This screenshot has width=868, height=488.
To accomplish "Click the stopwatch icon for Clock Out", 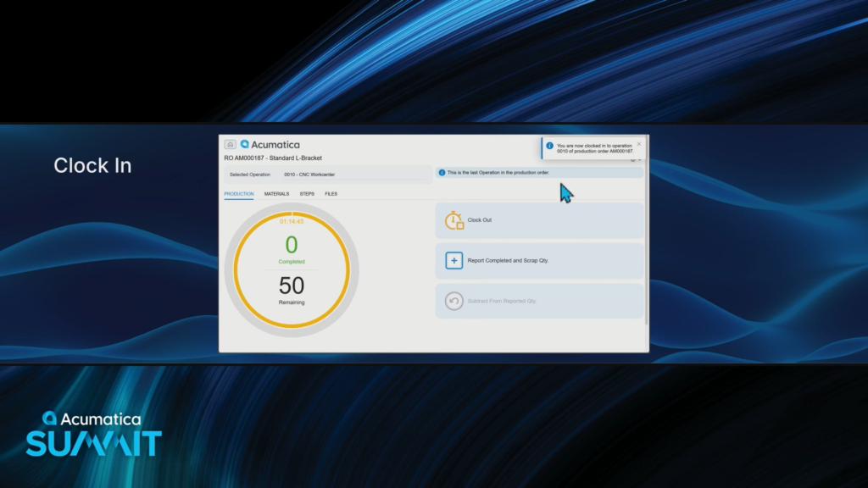I will [x=454, y=220].
